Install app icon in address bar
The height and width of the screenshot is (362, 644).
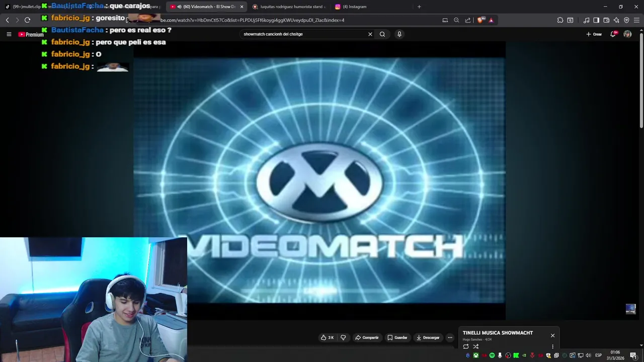pos(445,20)
